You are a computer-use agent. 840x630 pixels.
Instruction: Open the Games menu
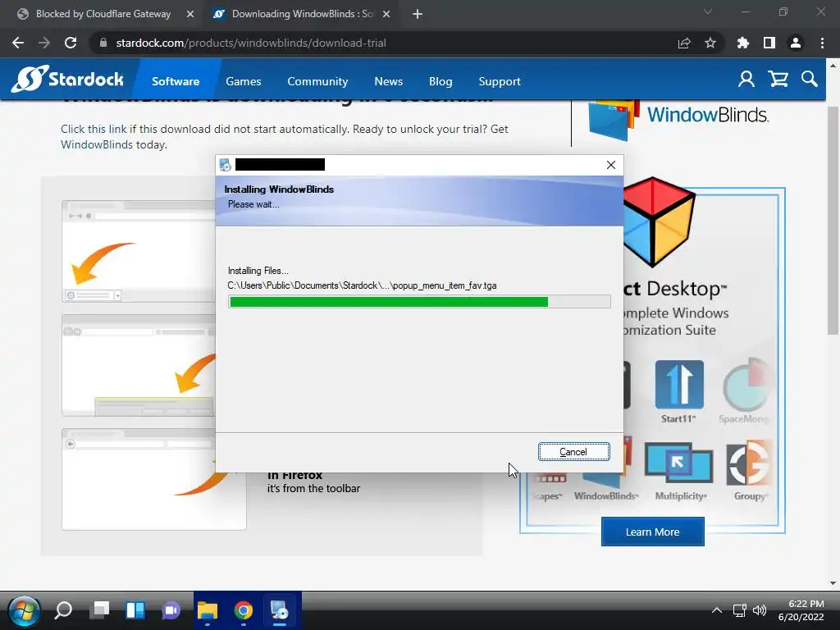[243, 81]
